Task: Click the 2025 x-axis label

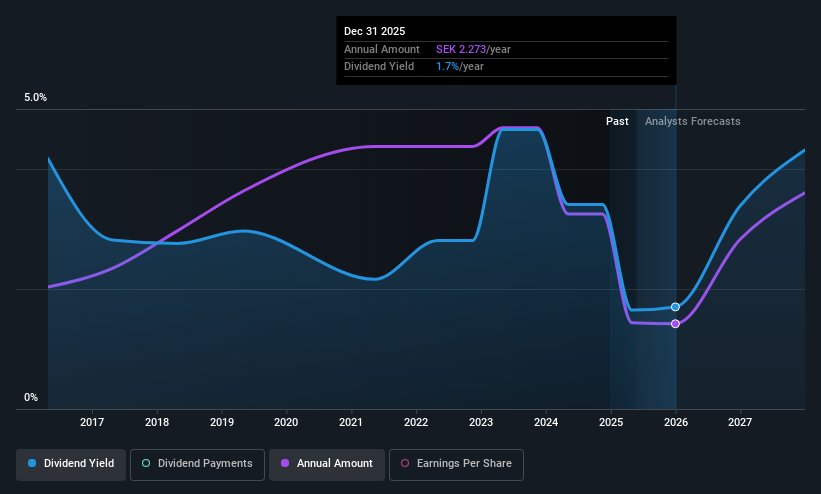Action: [611, 422]
